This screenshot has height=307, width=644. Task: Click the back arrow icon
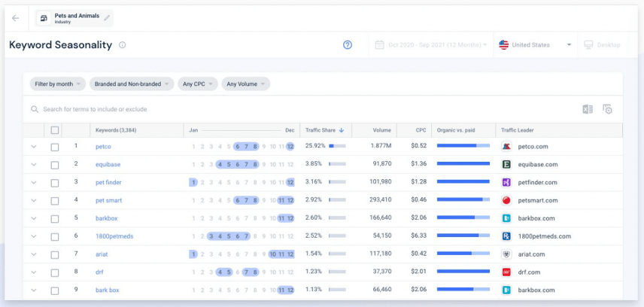click(16, 18)
